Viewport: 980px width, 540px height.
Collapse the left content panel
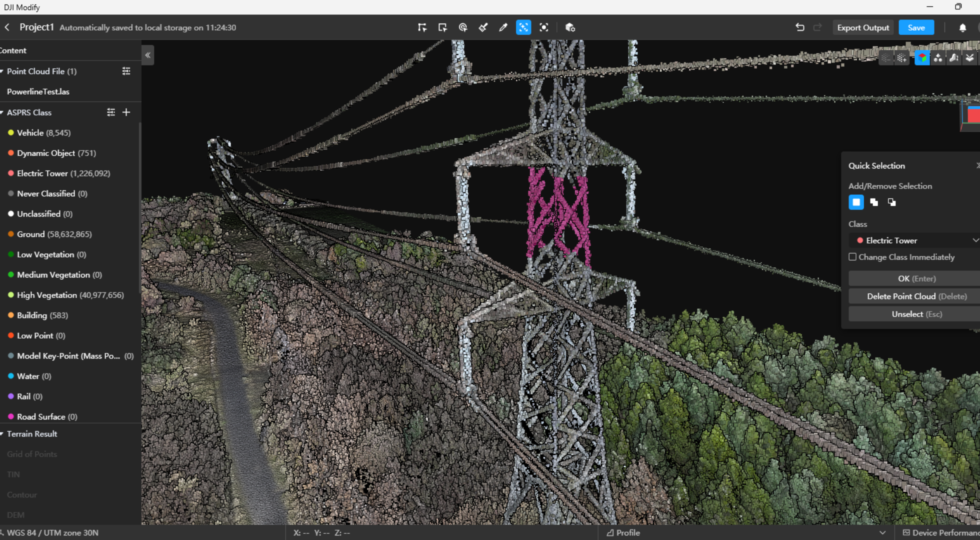click(x=148, y=55)
